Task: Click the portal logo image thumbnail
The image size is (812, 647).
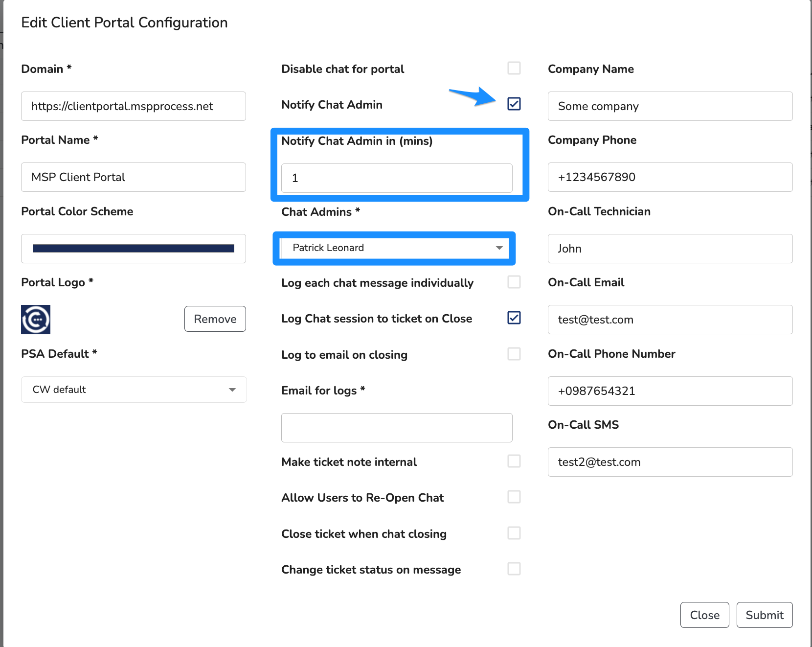Action: 36,320
